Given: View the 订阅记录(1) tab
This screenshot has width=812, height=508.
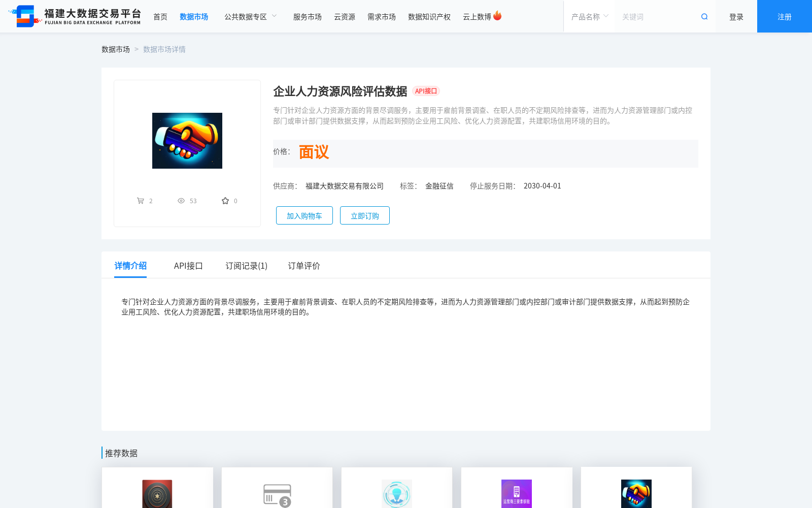Looking at the screenshot, I should [246, 266].
